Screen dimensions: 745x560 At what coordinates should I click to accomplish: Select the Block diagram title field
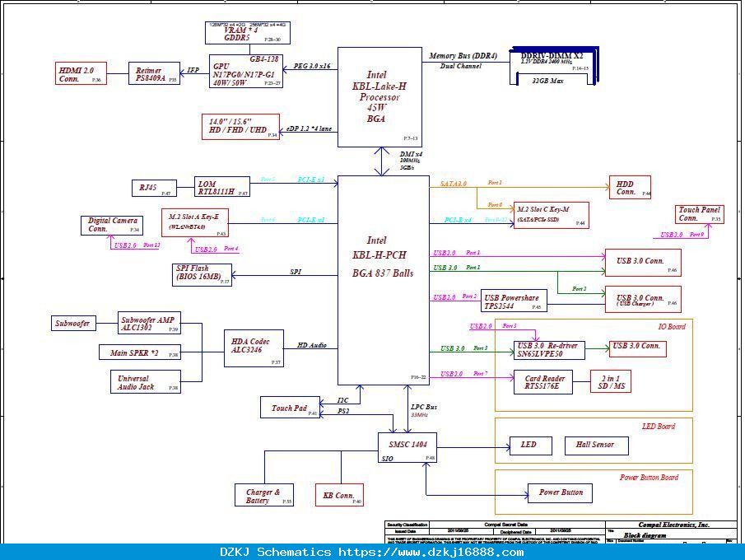[645, 535]
